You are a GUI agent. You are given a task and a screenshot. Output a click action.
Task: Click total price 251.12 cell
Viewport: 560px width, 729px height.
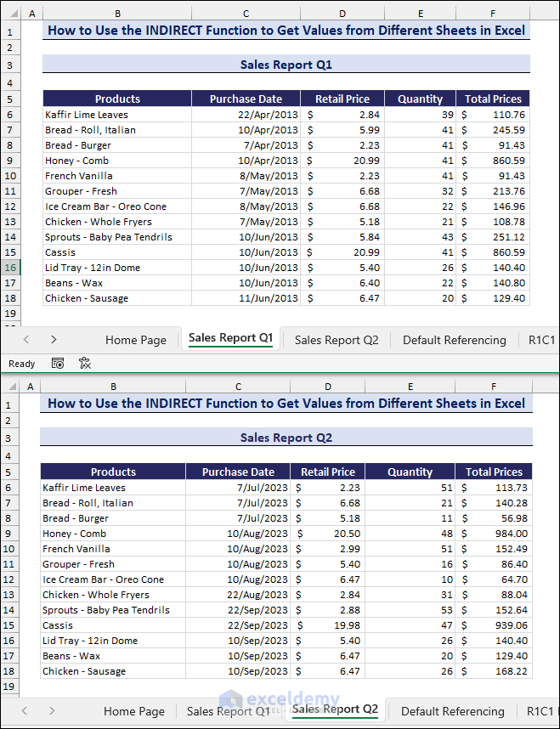coord(493,237)
